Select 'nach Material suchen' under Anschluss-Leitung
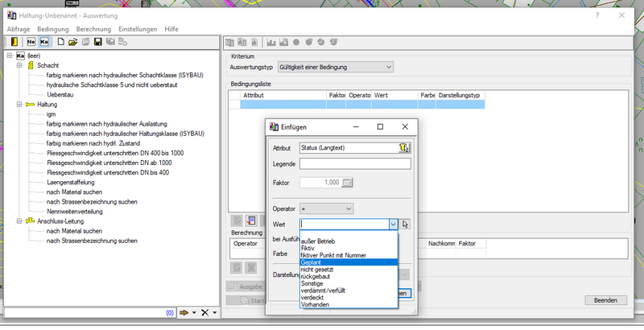The width and height of the screenshot is (644, 330). (74, 231)
